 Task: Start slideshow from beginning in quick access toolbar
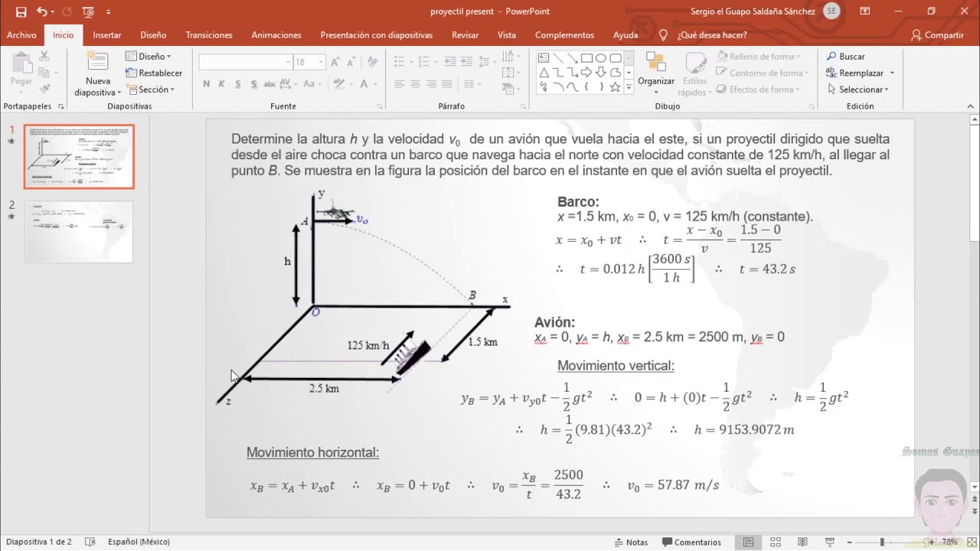pos(88,11)
